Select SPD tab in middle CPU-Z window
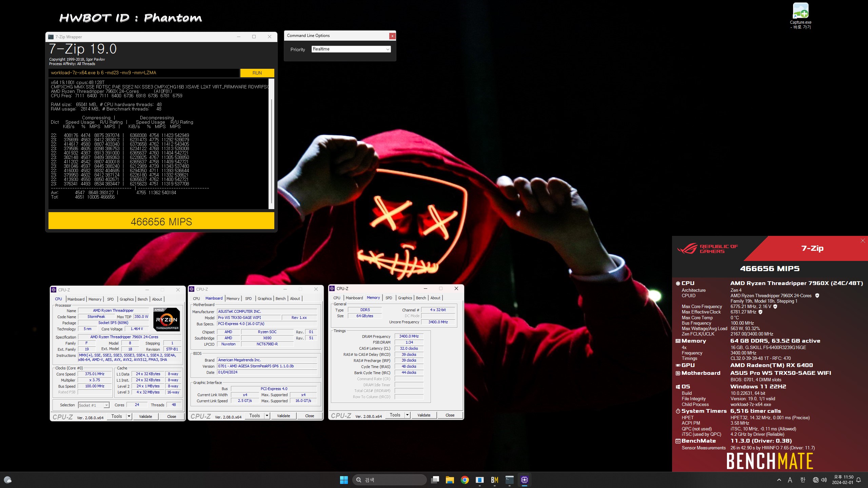 (x=249, y=299)
